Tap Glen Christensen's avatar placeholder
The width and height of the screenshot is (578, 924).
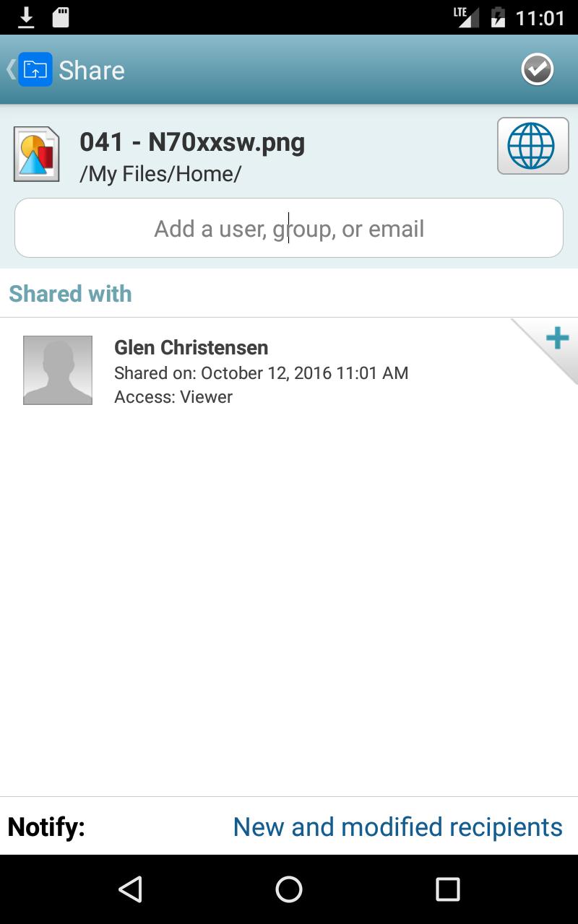[58, 370]
